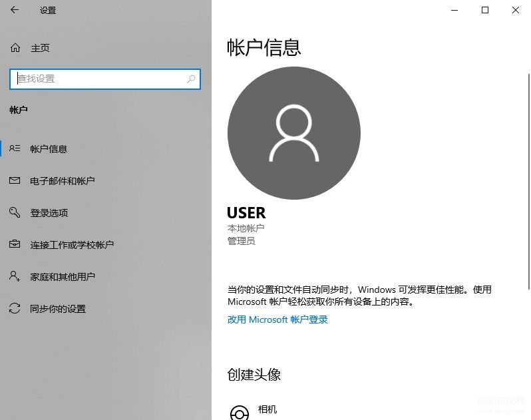Click the USER account name text
Screen dimensions: 531x420
[x=246, y=213]
